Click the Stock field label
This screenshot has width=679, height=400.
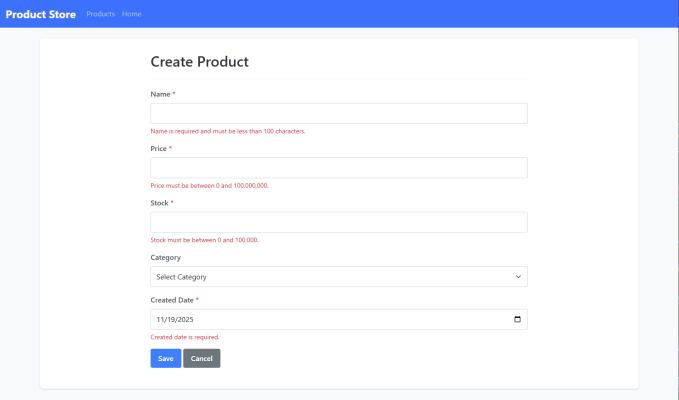(x=160, y=203)
